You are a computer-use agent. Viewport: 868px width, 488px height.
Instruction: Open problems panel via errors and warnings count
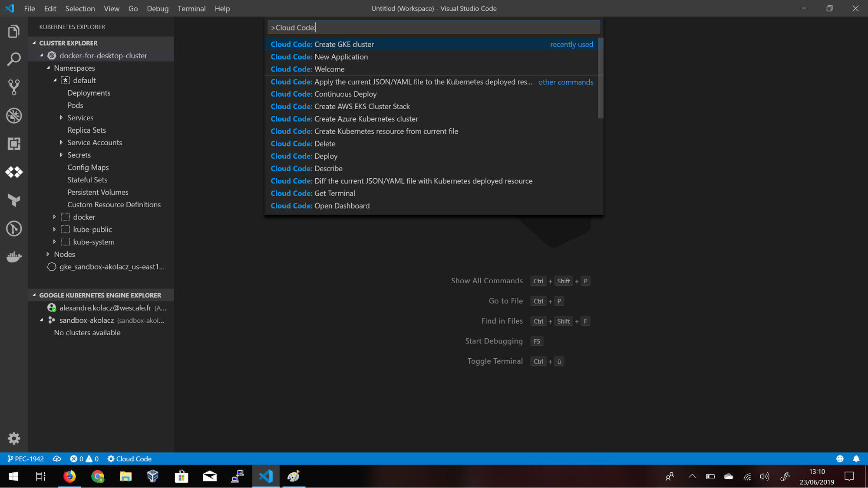tap(84, 459)
